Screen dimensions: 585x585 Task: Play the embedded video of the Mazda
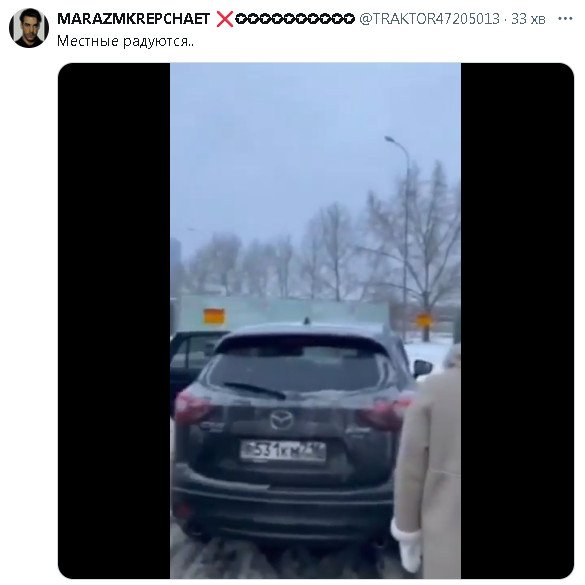click(316, 321)
